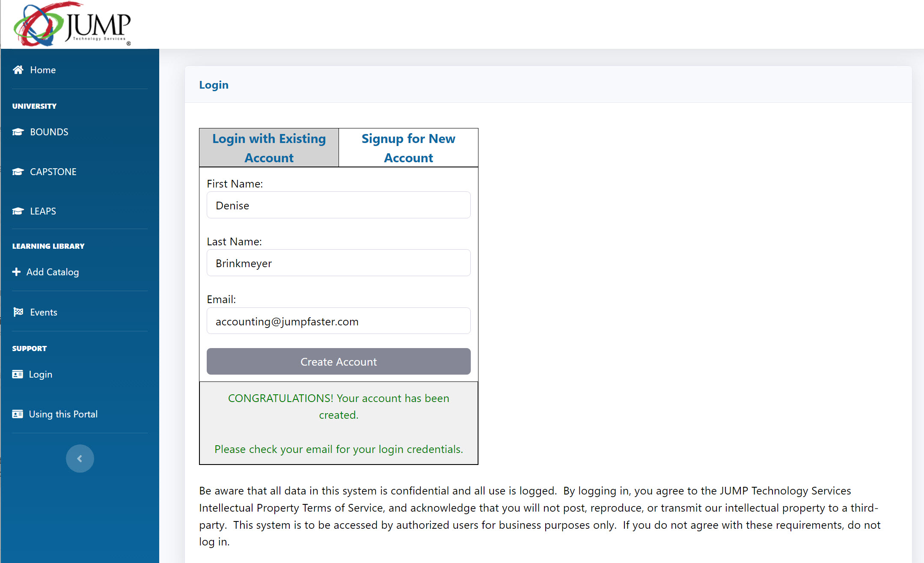Click the Create Account button
The height and width of the screenshot is (563, 924).
(339, 362)
